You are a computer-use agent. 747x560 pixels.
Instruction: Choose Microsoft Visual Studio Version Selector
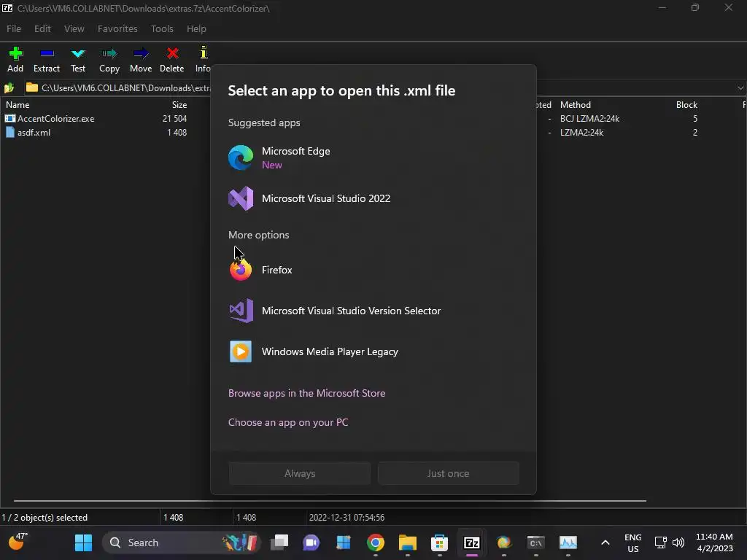(x=373, y=311)
